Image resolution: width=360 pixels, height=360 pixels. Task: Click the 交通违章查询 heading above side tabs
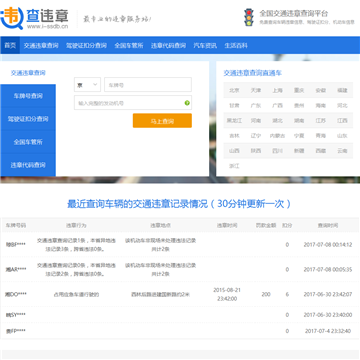(28, 73)
